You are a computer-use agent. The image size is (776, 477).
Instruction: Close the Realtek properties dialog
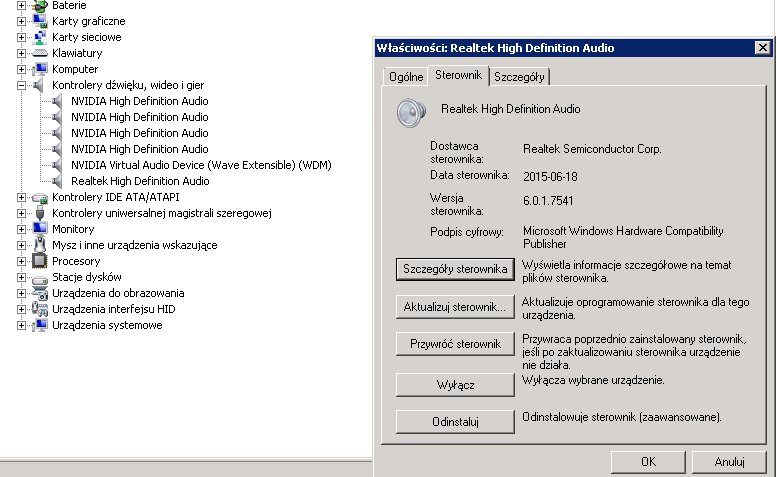click(763, 48)
